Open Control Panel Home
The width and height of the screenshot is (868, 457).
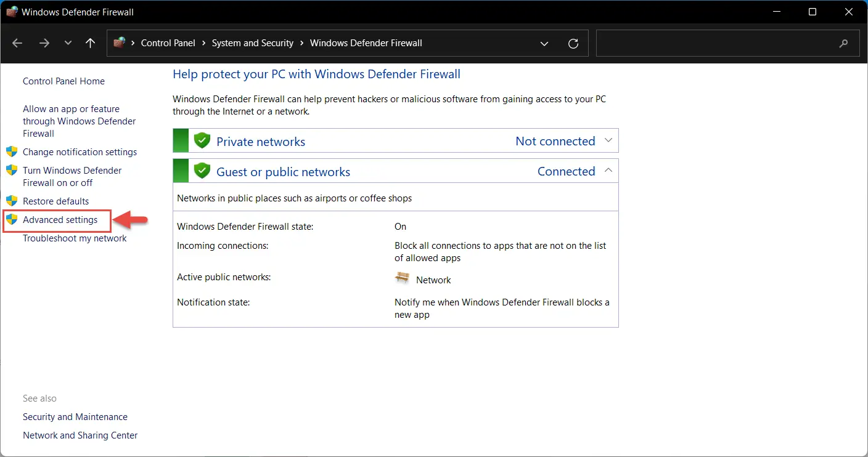[63, 81]
